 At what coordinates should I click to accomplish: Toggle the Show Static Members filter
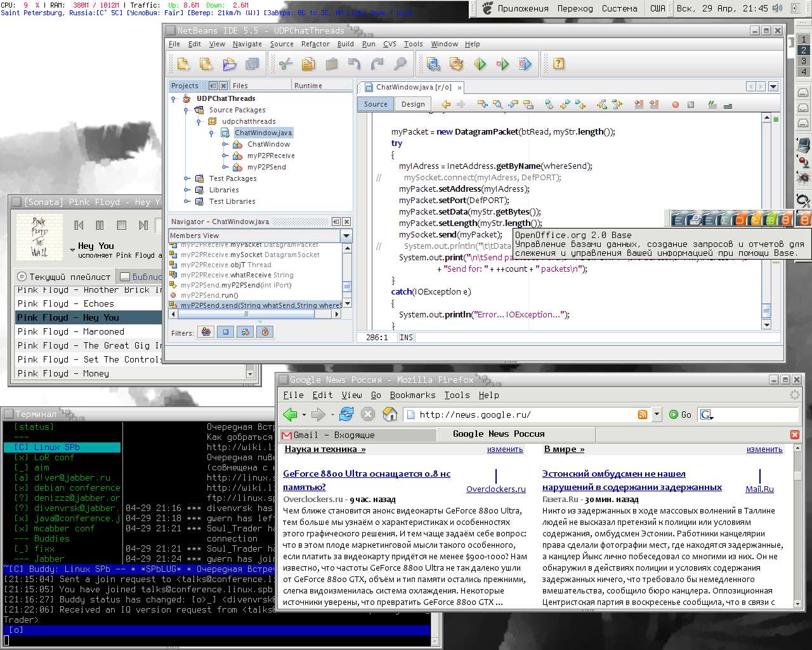(x=245, y=331)
